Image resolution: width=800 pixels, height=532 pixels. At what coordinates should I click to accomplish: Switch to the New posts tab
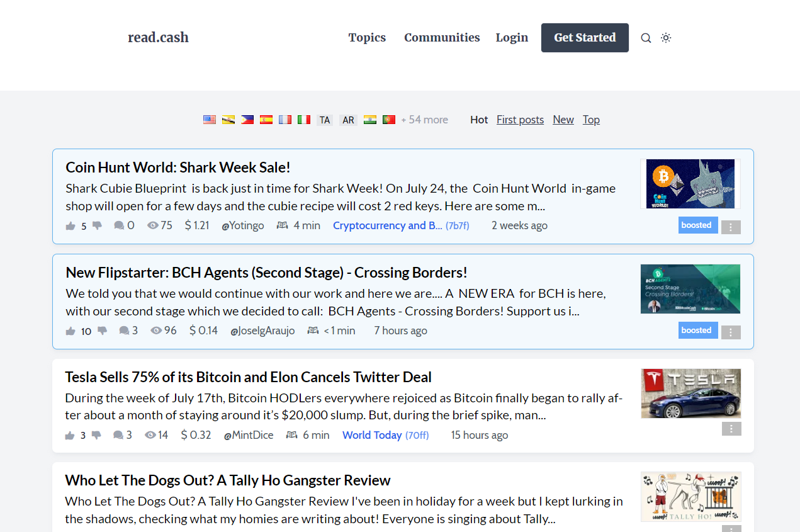point(563,120)
